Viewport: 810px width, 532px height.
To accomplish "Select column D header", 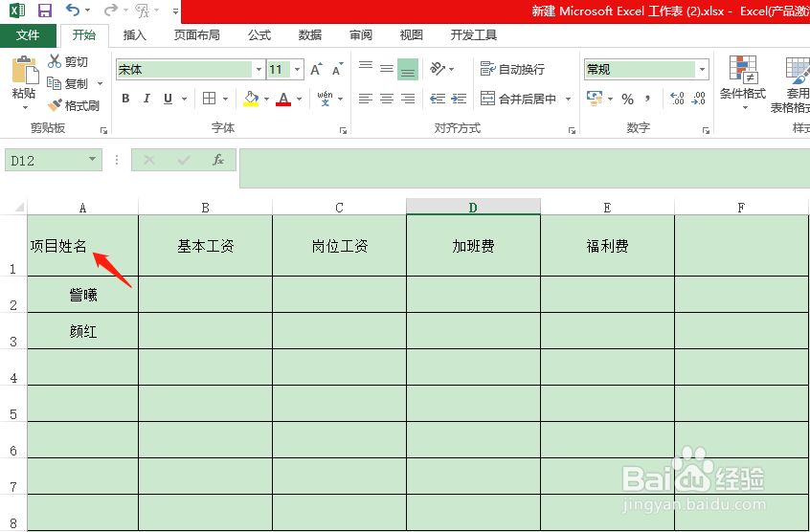I will coord(473,208).
